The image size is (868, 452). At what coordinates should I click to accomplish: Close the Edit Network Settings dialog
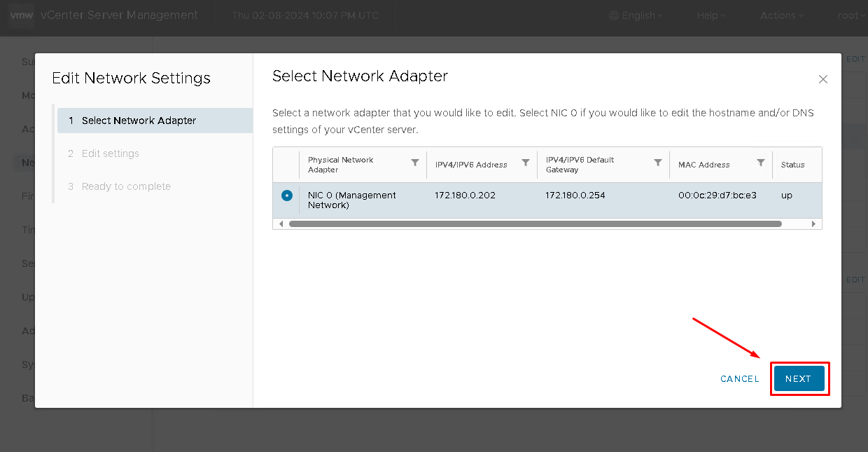coord(823,79)
